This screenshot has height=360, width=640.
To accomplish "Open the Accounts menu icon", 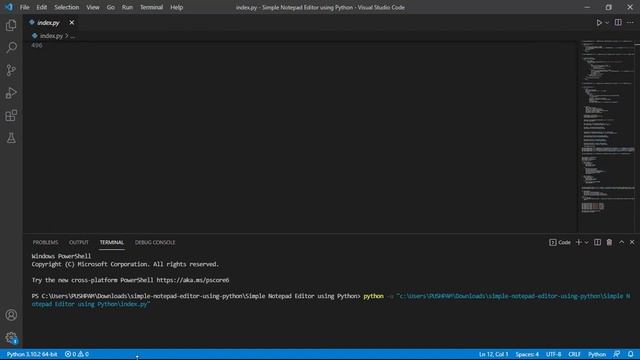I will coord(11,315).
